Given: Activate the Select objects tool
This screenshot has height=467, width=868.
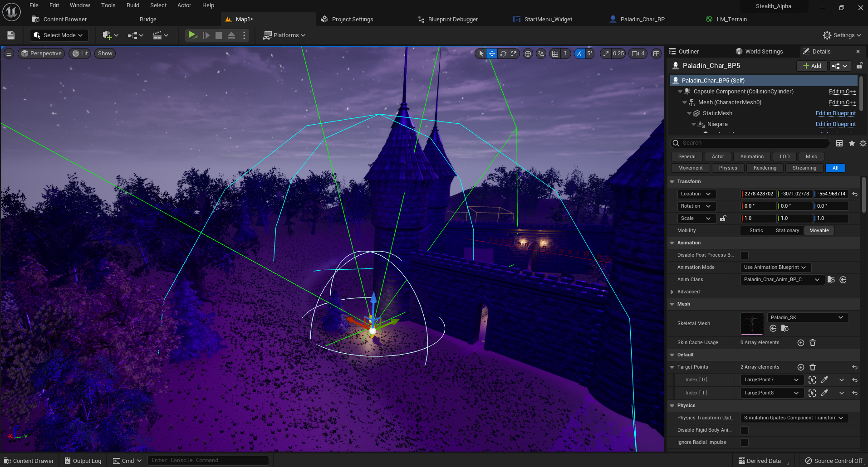Looking at the screenshot, I should (481, 54).
